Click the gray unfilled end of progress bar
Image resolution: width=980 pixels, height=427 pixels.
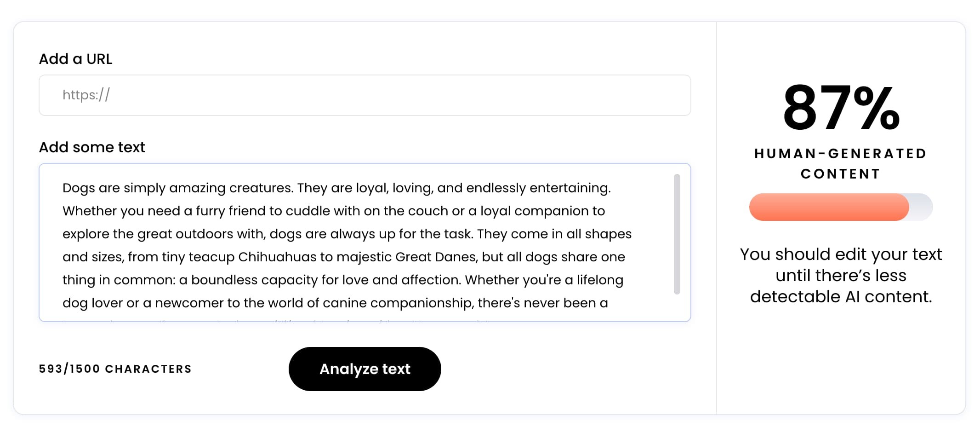[922, 207]
